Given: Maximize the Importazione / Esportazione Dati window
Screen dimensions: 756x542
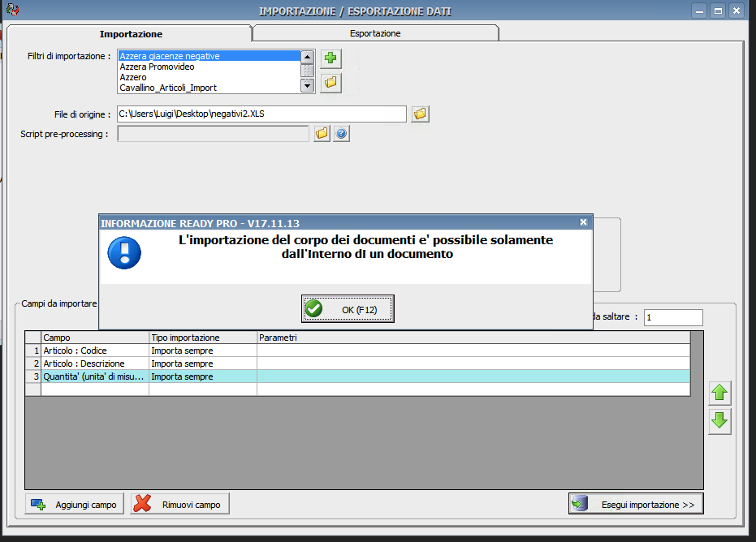Looking at the screenshot, I should pyautogui.click(x=718, y=11).
